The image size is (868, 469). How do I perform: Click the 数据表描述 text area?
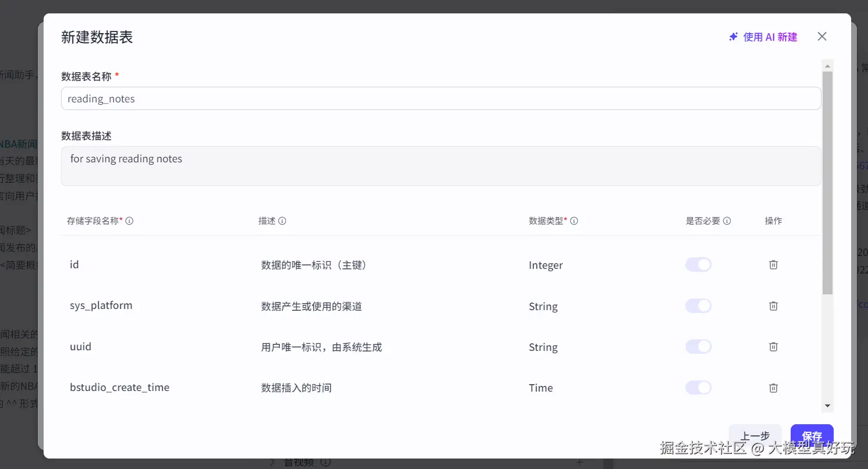[x=441, y=166]
